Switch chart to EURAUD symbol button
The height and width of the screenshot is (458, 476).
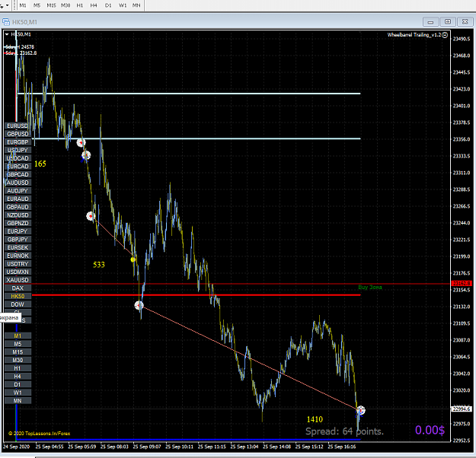(x=18, y=199)
